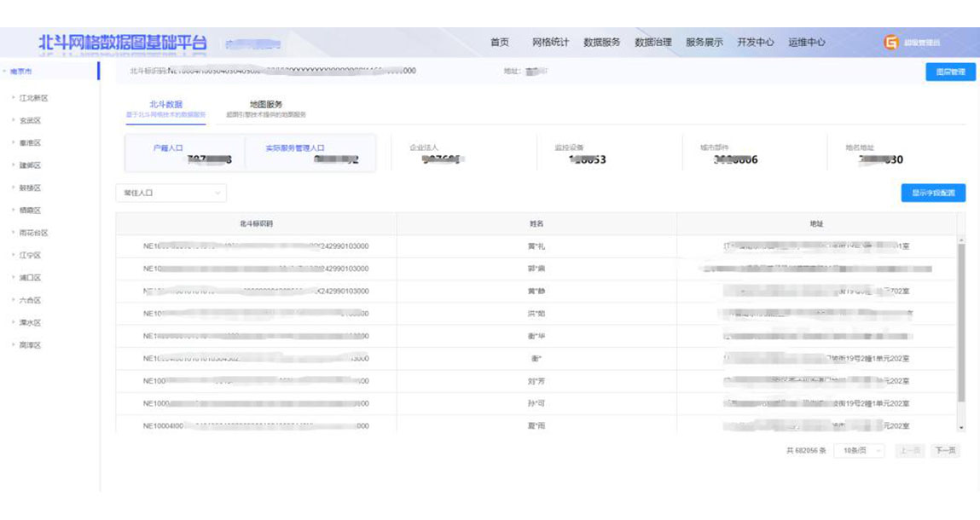980x520 pixels.
Task: Open 网格统计 in top navigation
Action: pos(550,43)
